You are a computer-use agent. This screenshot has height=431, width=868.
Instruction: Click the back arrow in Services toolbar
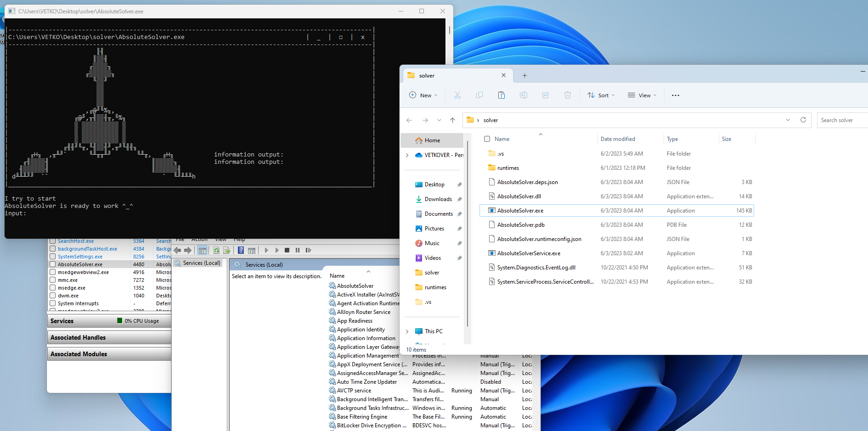point(177,250)
